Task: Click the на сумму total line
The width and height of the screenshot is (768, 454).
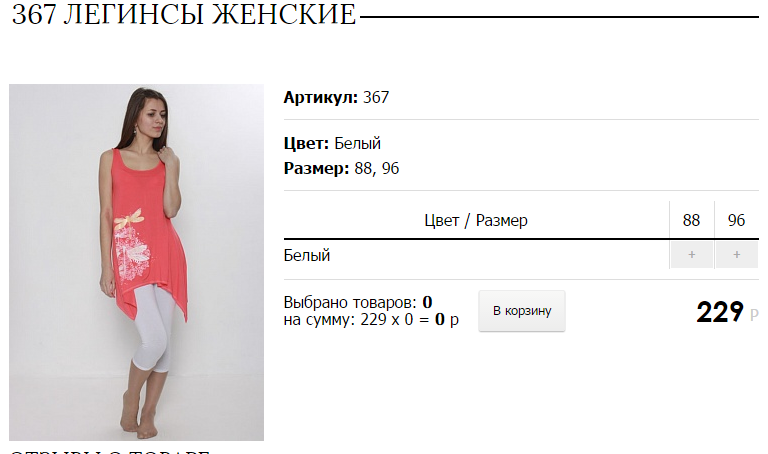Action: pos(371,320)
